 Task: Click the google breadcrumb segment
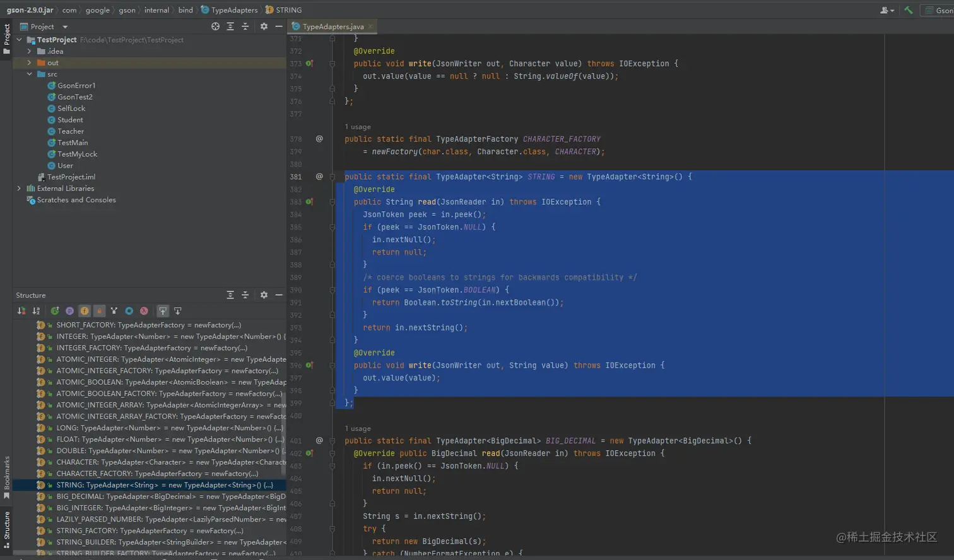97,10
